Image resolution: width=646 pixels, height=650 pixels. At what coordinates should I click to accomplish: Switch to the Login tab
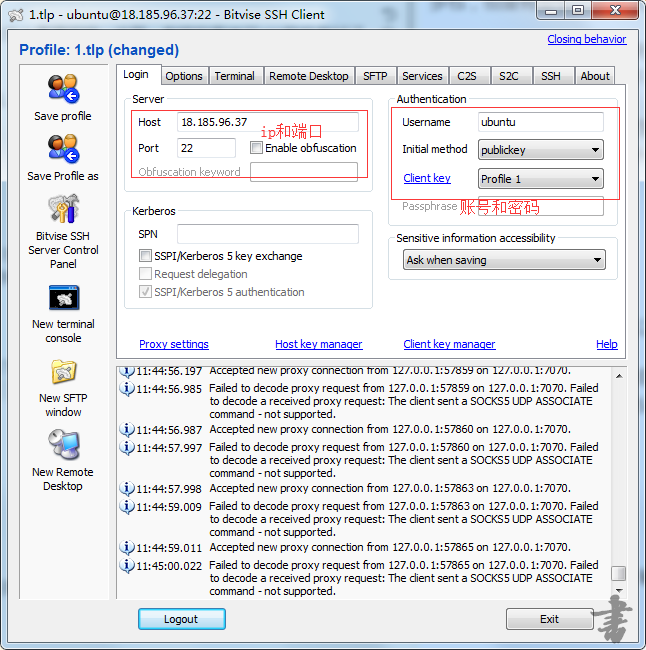[x=138, y=75]
